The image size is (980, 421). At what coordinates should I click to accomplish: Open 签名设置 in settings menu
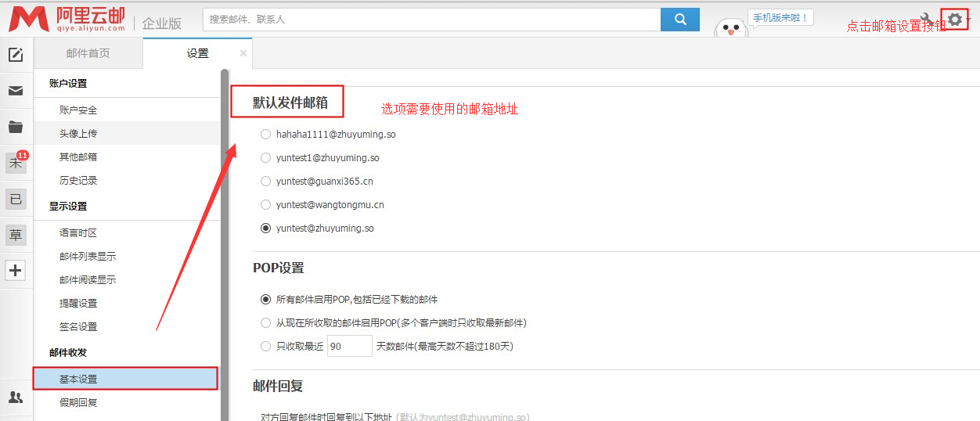click(78, 327)
